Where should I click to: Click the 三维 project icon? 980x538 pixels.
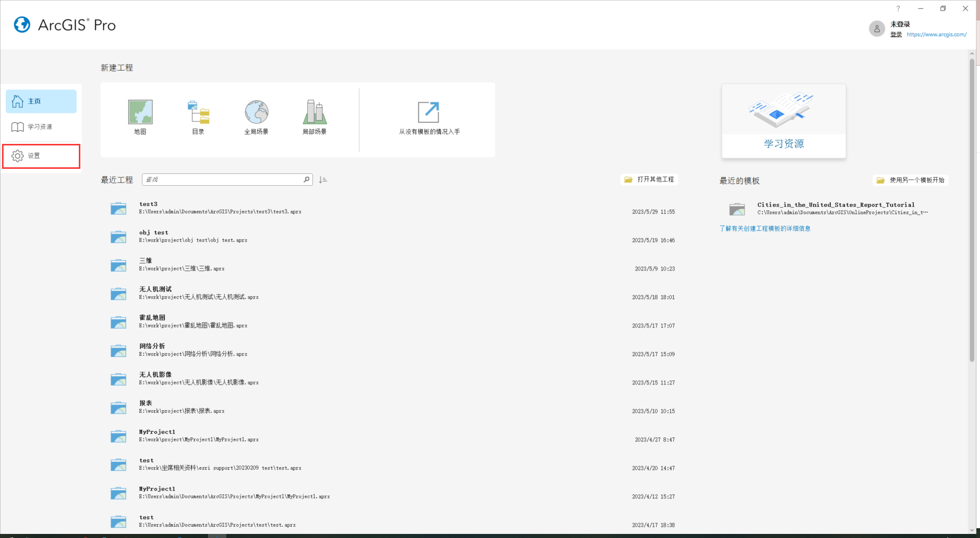tap(118, 265)
